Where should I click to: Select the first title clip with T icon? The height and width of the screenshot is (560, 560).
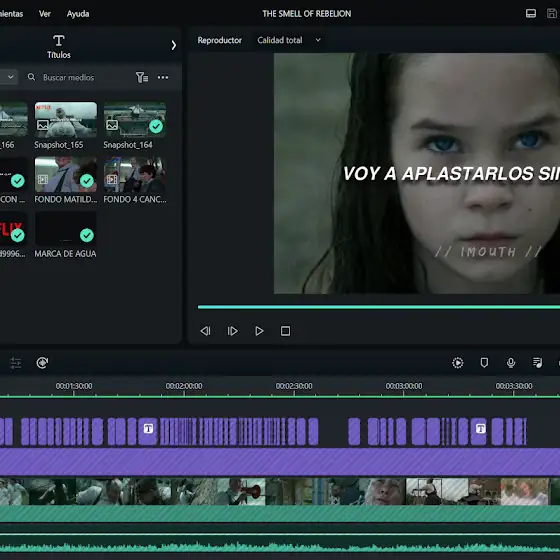(148, 431)
